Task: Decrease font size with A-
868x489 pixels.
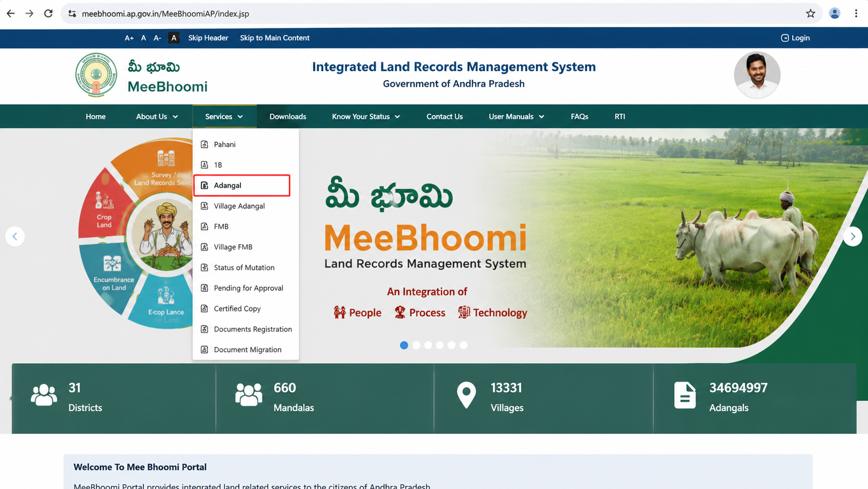Action: click(x=157, y=38)
